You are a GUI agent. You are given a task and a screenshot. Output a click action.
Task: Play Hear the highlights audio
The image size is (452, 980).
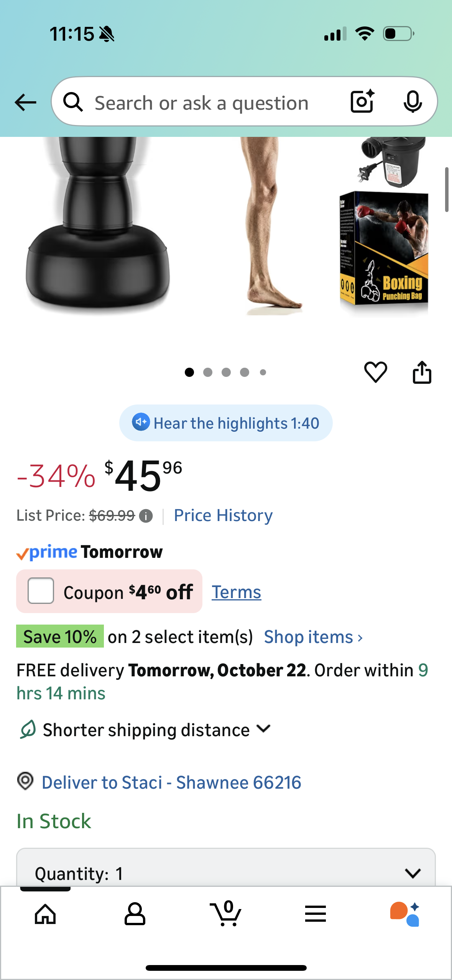point(225,423)
